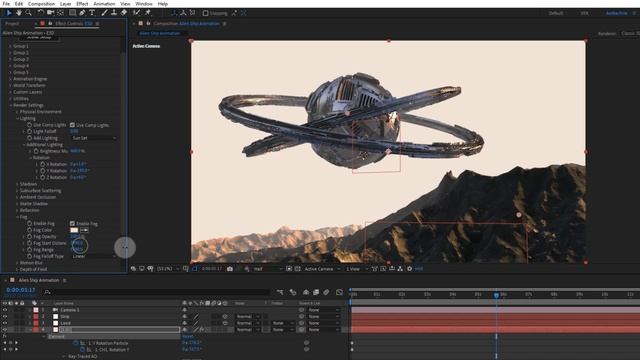Image resolution: width=640 pixels, height=360 pixels.
Task: Click the timeline hide shy layers icon
Action: pos(306,292)
